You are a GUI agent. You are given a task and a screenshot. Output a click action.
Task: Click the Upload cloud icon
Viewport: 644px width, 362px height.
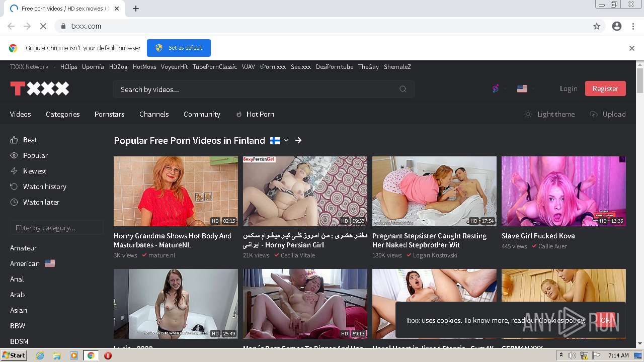click(594, 114)
